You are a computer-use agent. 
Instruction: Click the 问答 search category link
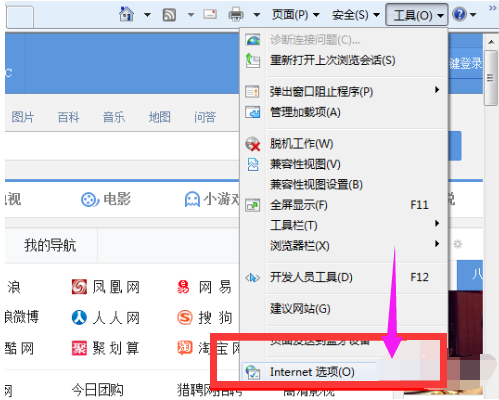tap(205, 117)
